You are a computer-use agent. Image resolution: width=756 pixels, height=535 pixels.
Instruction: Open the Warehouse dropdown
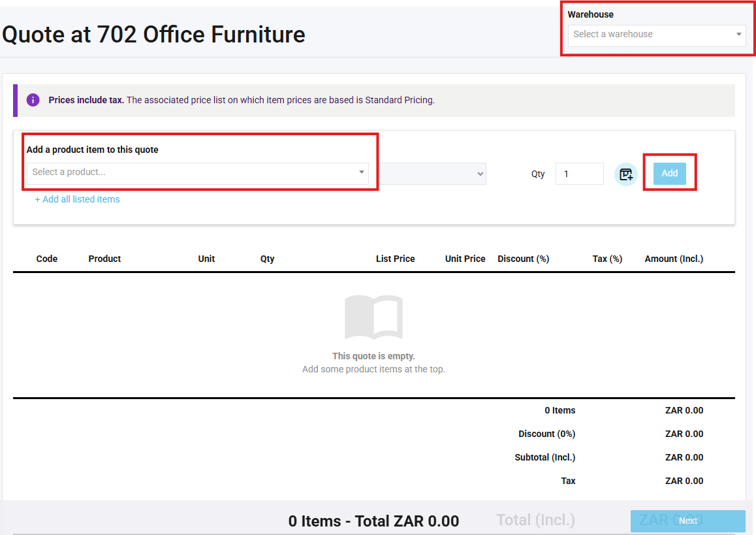click(x=656, y=35)
